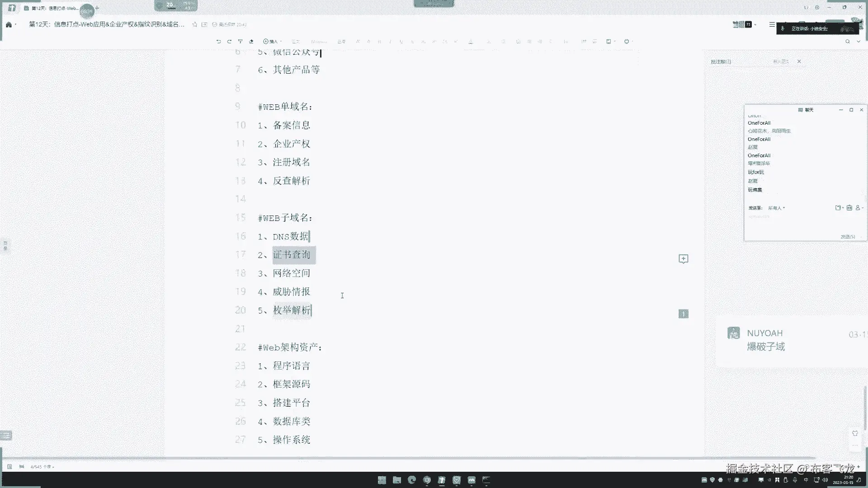Click the home icon at top left
Screen dimensions: 868x488
(9, 24)
